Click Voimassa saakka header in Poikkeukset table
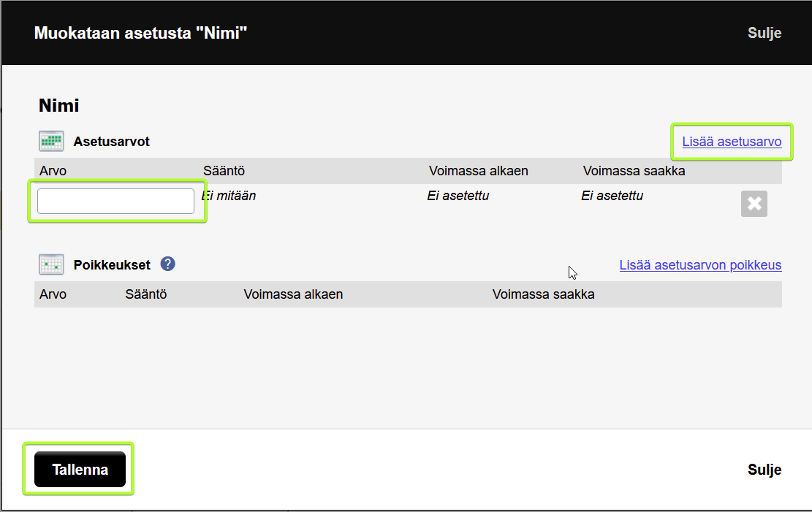Screen dimensions: 812x512 point(543,294)
